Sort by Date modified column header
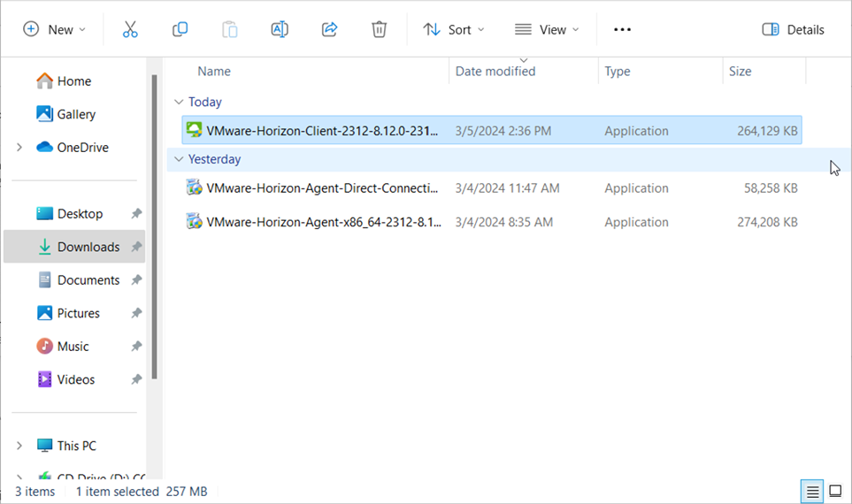Screen dimensions: 852x504 (495, 72)
